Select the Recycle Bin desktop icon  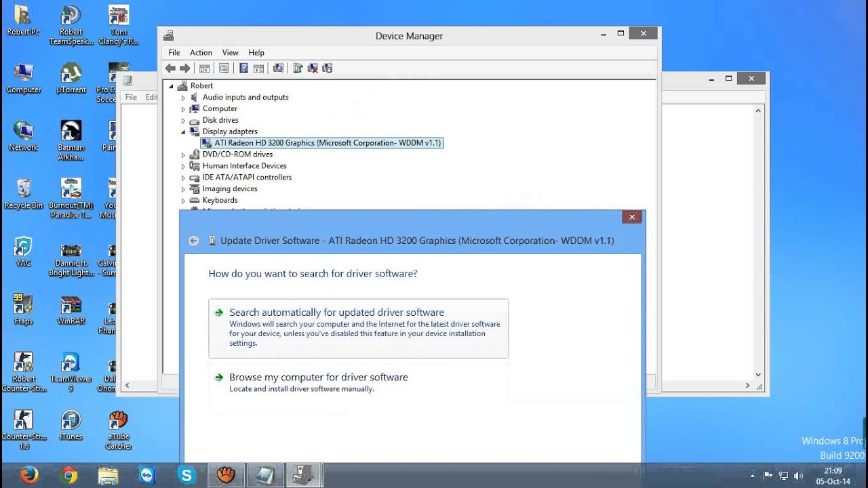coord(24,194)
